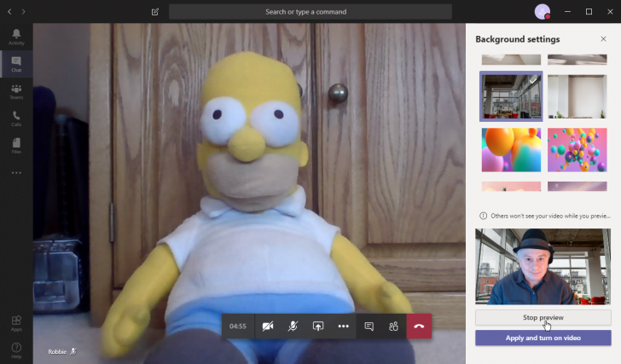The image size is (621, 364).
Task: Go forward with the right arrow
Action: [x=23, y=12]
